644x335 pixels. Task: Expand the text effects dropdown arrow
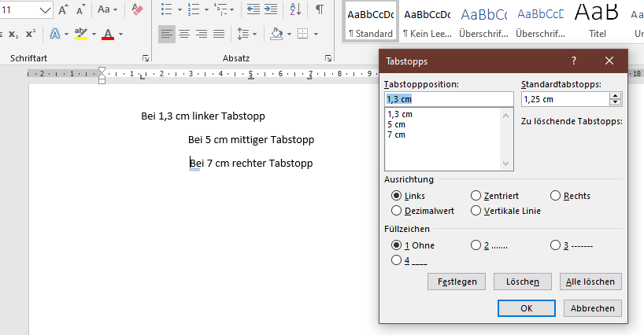[x=67, y=34]
